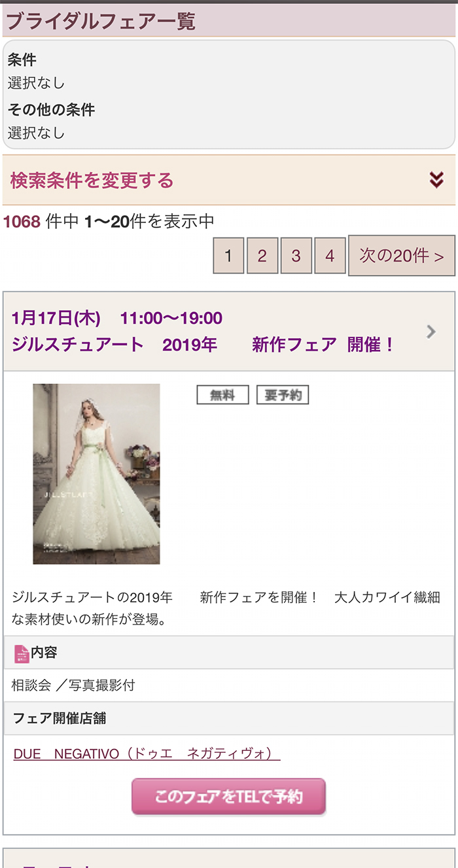Click the 要予約 tag badge
The width and height of the screenshot is (458, 868).
(282, 395)
